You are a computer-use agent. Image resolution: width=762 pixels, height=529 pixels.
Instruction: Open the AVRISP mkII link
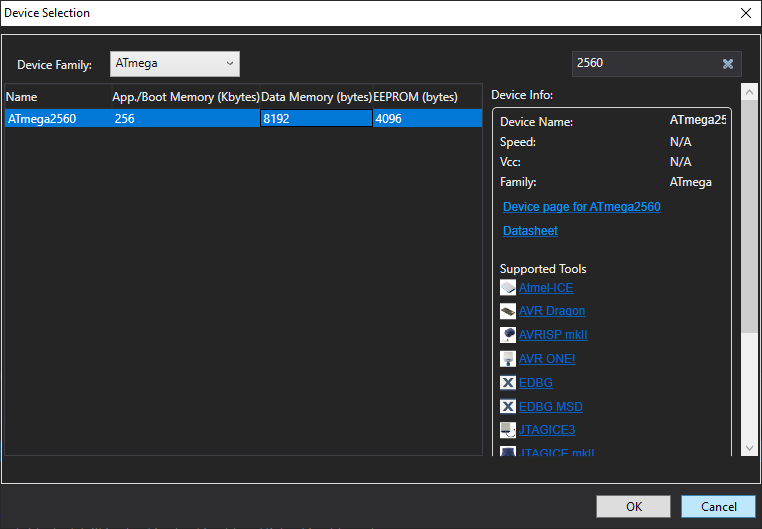(553, 335)
